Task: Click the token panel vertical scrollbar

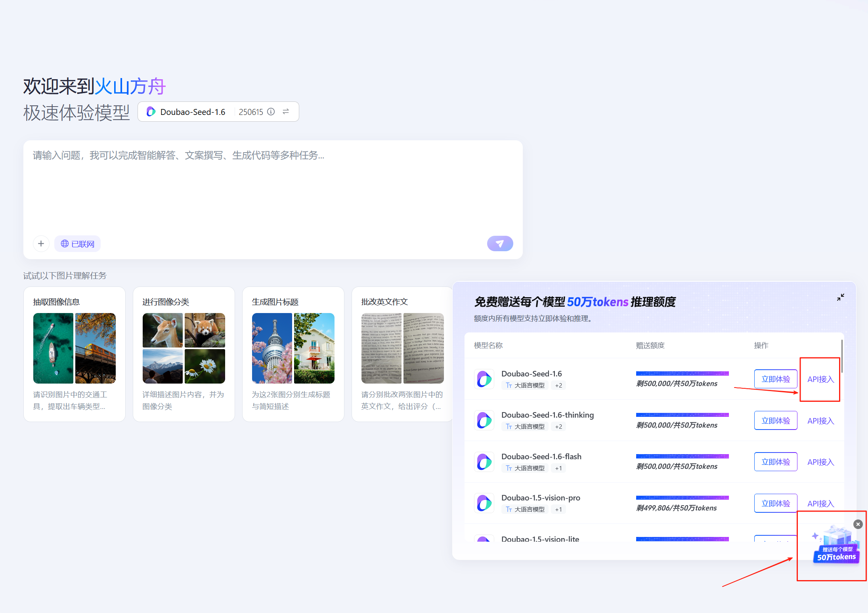Action: pos(842,356)
